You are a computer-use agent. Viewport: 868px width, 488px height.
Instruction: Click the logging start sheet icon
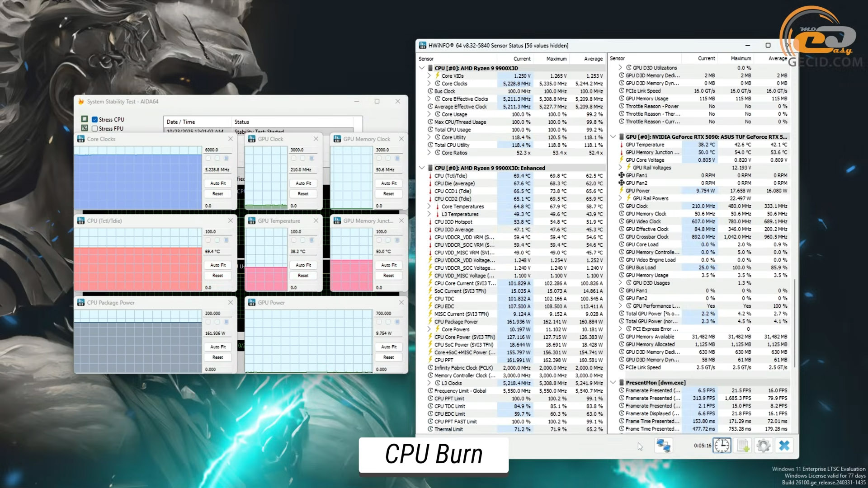click(743, 446)
